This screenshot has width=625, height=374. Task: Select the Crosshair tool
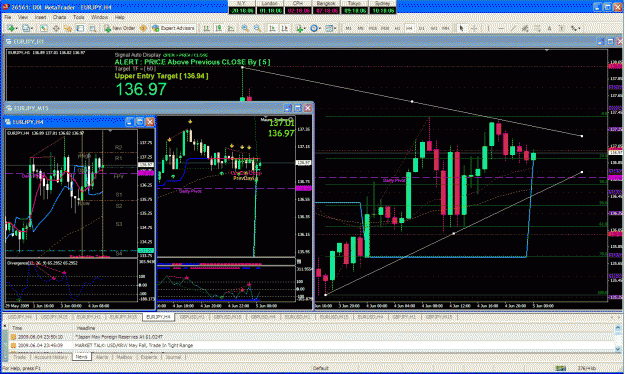[x=474, y=28]
